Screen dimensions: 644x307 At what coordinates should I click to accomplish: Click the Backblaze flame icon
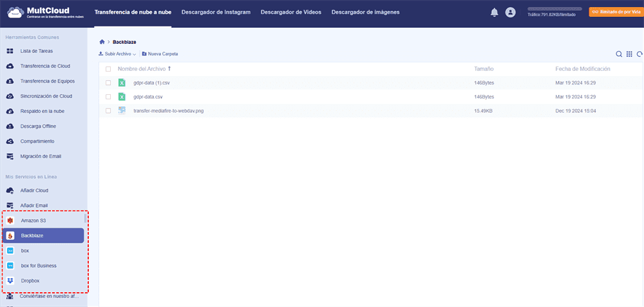point(11,236)
